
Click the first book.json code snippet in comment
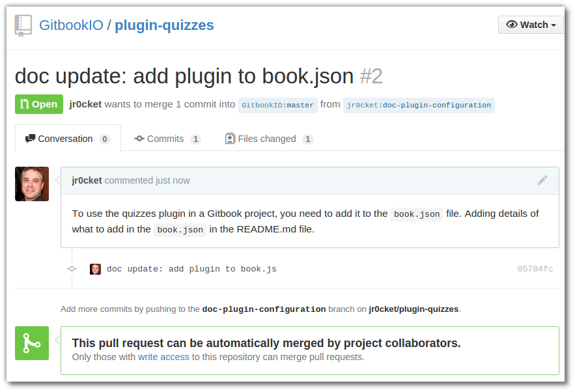(x=417, y=214)
